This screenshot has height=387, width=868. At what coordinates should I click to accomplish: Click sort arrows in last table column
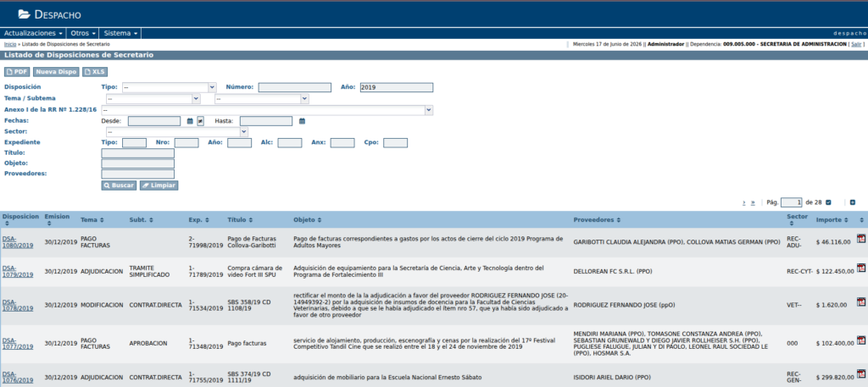tap(861, 220)
